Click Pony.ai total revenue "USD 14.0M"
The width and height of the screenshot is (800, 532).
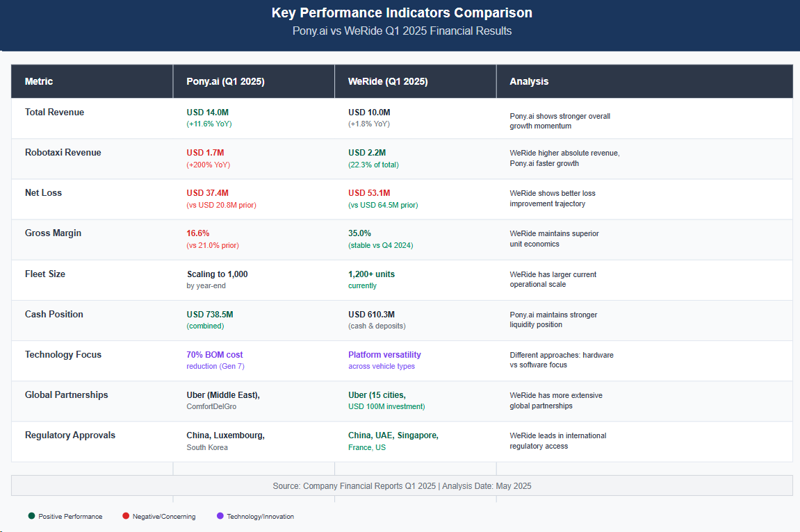(x=208, y=112)
